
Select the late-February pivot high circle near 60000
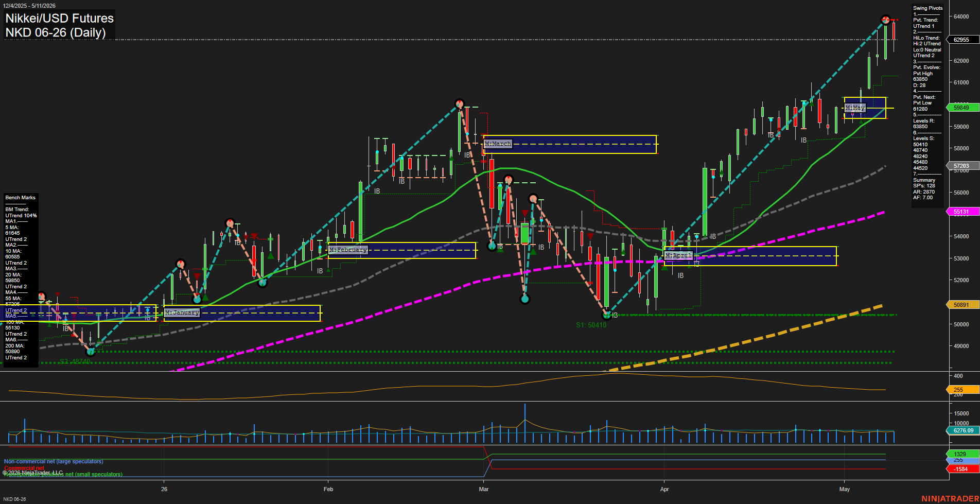tap(460, 104)
